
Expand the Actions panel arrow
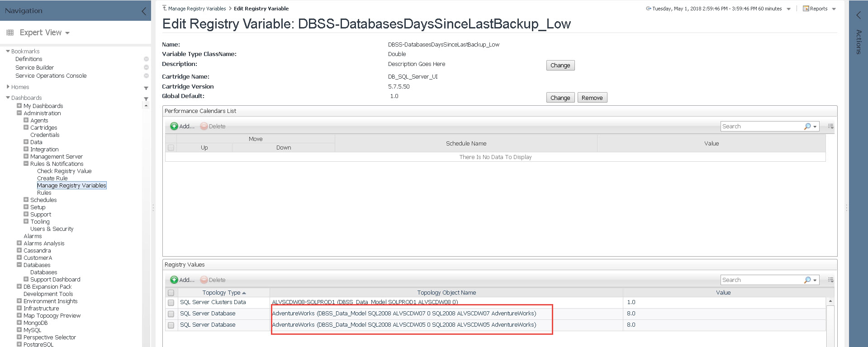858,15
